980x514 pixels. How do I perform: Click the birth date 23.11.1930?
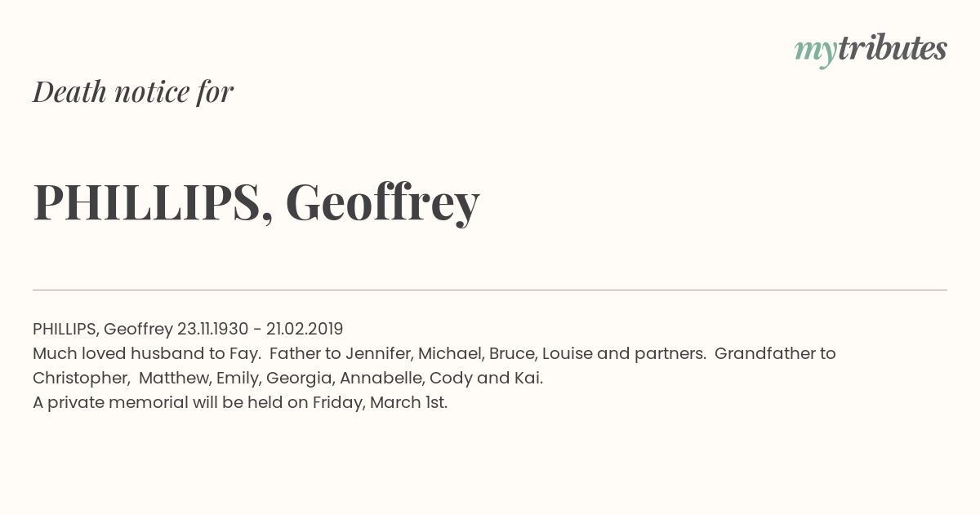pyautogui.click(x=212, y=329)
